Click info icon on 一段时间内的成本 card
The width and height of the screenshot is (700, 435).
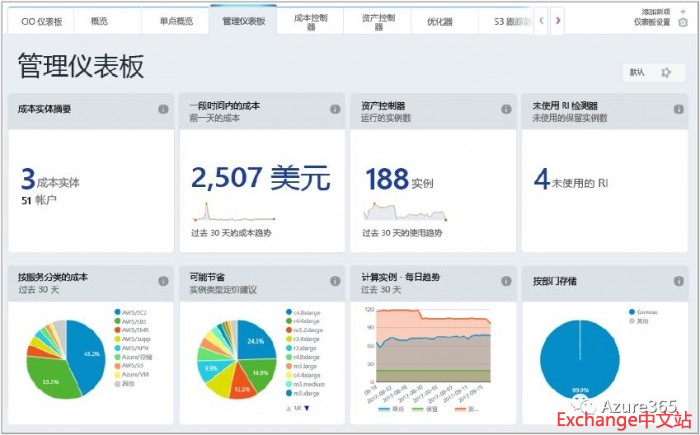tap(334, 110)
